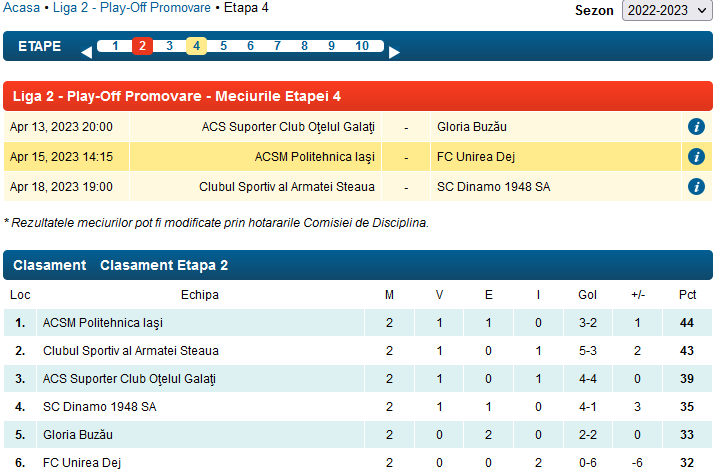Switch to stage 5
Image resolution: width=720 pixels, height=475 pixels.
click(223, 46)
